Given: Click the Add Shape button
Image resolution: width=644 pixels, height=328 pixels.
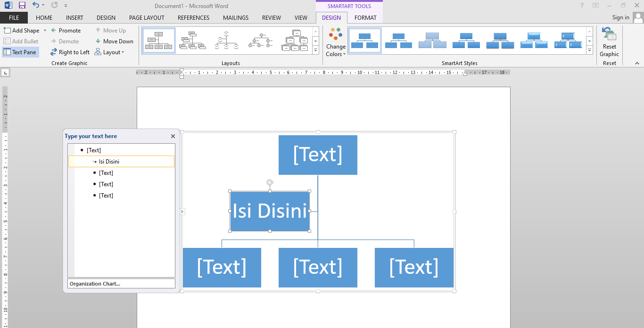Looking at the screenshot, I should click(x=22, y=30).
